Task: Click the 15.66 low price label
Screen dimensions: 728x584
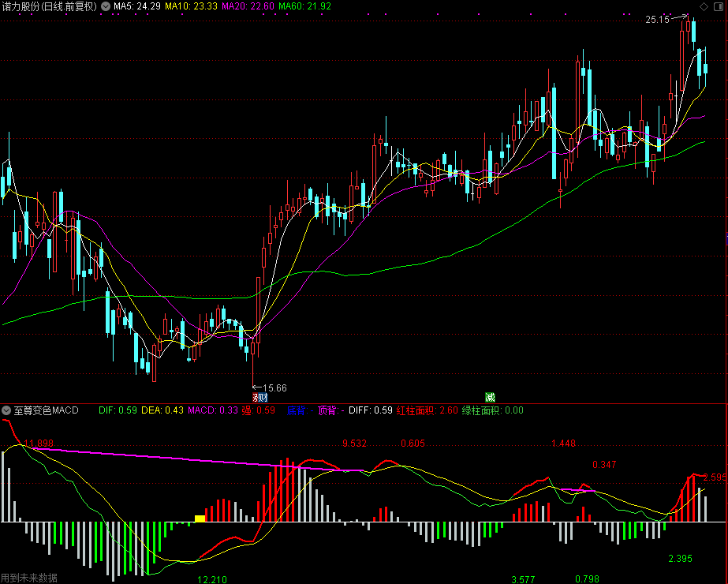Action: click(274, 388)
